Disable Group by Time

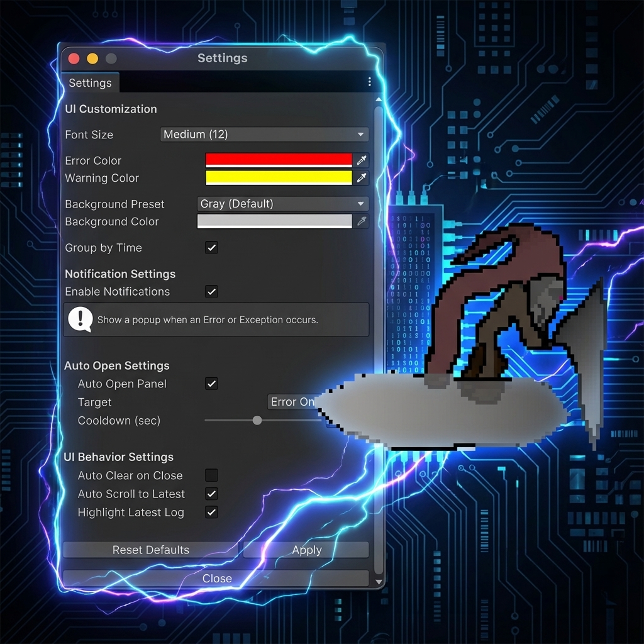[x=211, y=248]
